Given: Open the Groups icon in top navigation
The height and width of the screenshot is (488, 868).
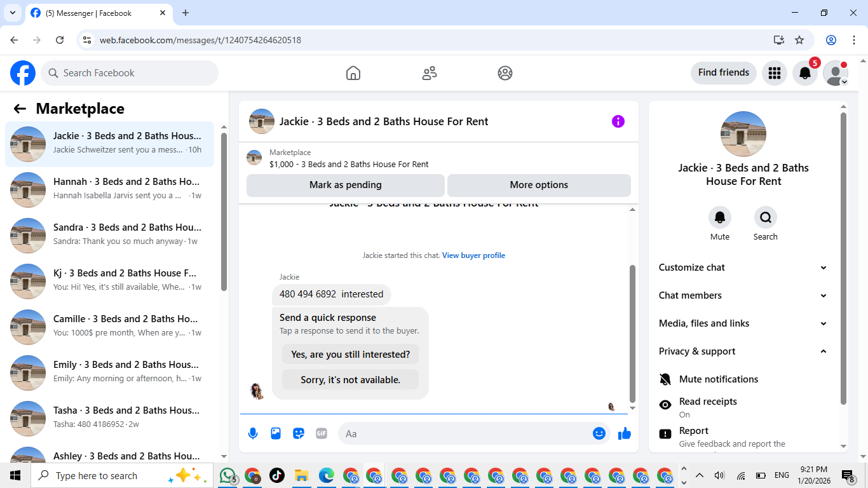Looking at the screenshot, I should tap(505, 73).
